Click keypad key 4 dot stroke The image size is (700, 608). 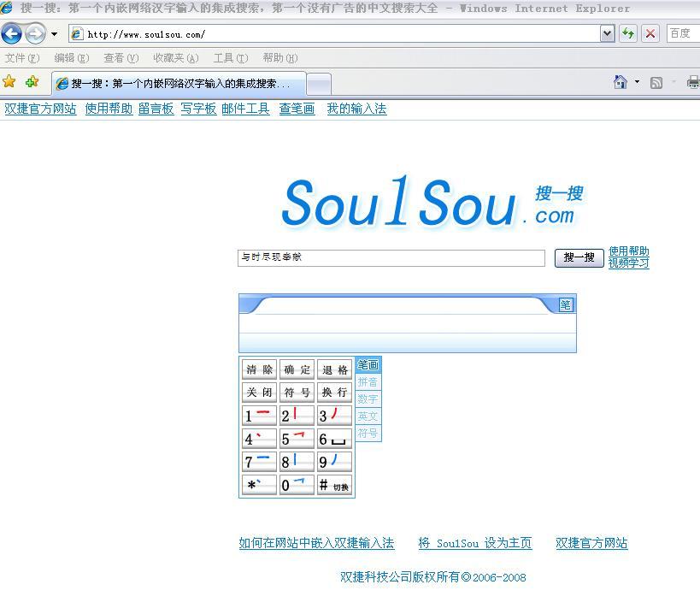point(259,439)
